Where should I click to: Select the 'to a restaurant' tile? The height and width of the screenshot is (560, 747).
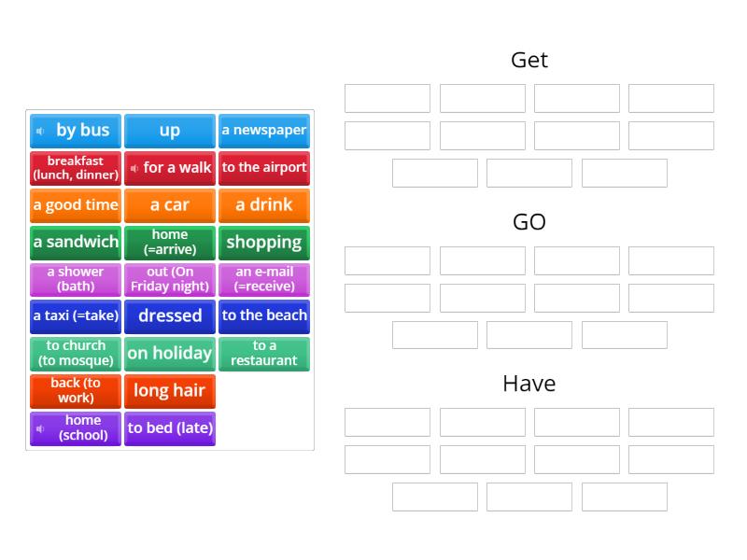point(264,354)
